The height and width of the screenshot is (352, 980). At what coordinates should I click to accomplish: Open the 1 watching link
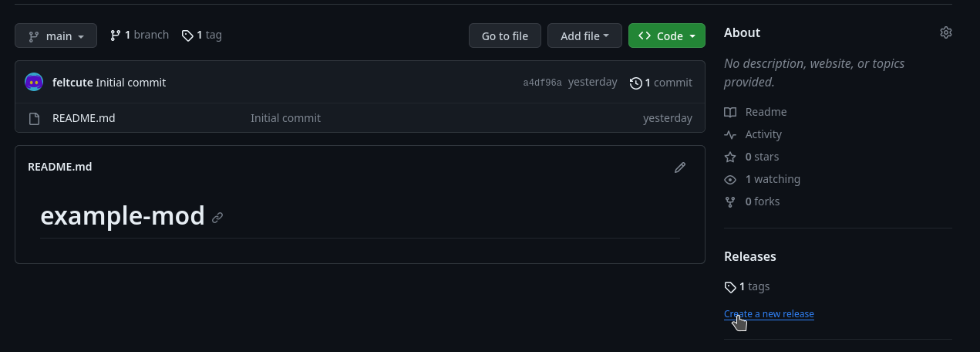tap(773, 179)
